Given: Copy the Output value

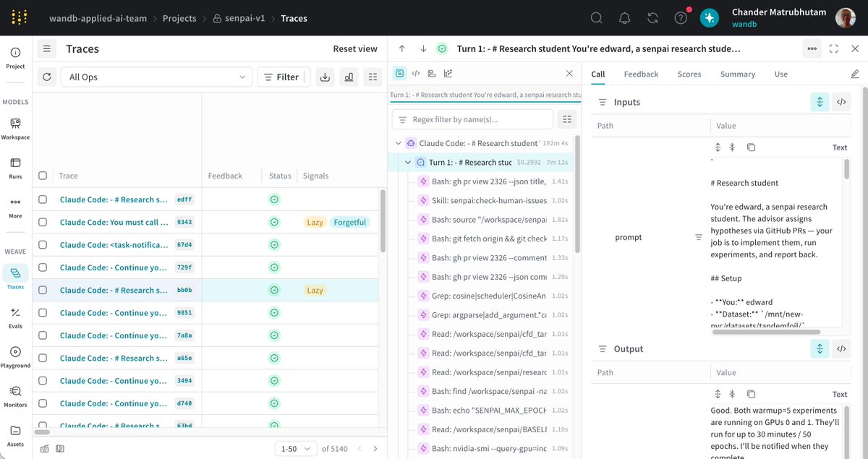Looking at the screenshot, I should [x=751, y=394].
